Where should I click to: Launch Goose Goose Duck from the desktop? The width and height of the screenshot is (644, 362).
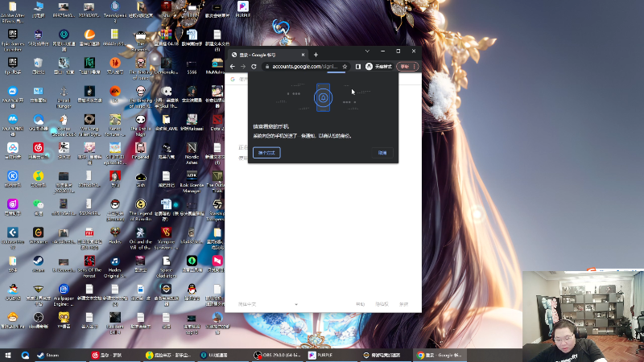[x=64, y=125]
